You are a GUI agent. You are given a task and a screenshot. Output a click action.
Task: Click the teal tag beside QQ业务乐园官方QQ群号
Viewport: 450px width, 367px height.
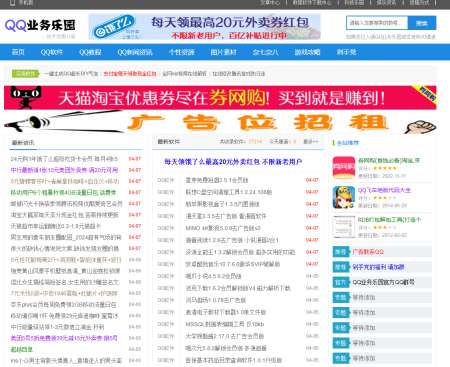click(x=341, y=282)
